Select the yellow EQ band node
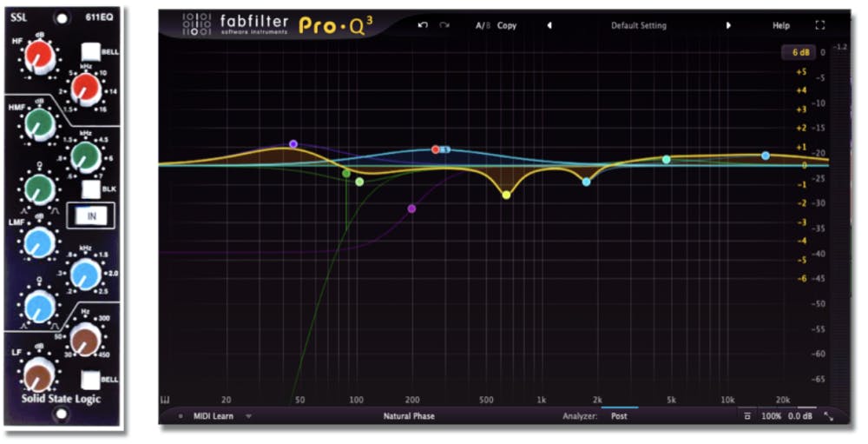The height and width of the screenshot is (444, 868). pyautogui.click(x=506, y=195)
